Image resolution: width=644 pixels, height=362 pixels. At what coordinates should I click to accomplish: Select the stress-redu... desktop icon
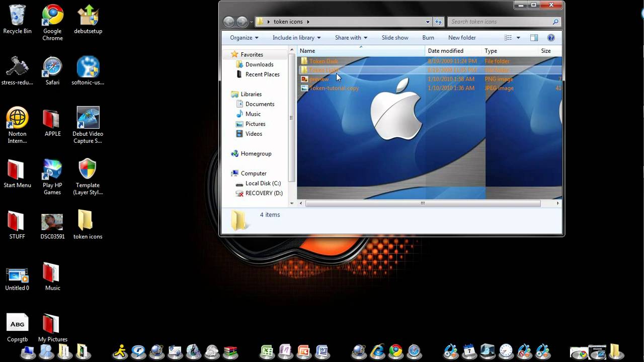[17, 70]
